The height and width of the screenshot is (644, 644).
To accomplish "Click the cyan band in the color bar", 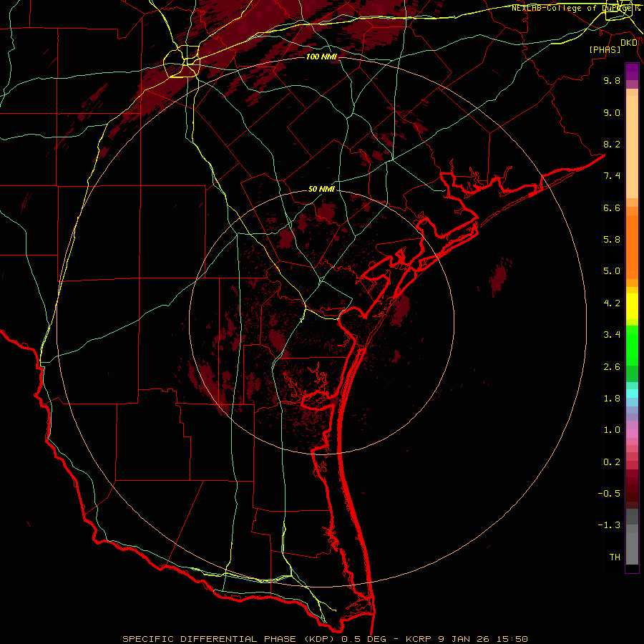I will [632, 394].
